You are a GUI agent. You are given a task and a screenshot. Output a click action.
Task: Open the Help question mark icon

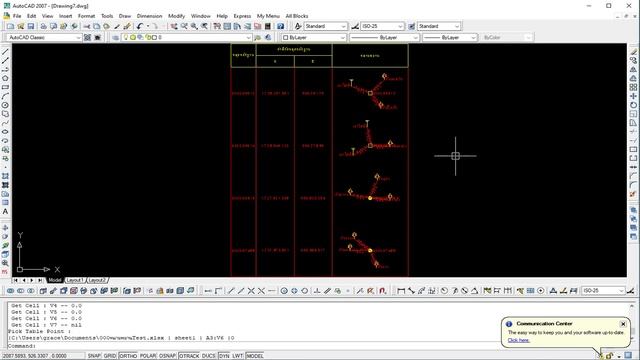[280, 26]
